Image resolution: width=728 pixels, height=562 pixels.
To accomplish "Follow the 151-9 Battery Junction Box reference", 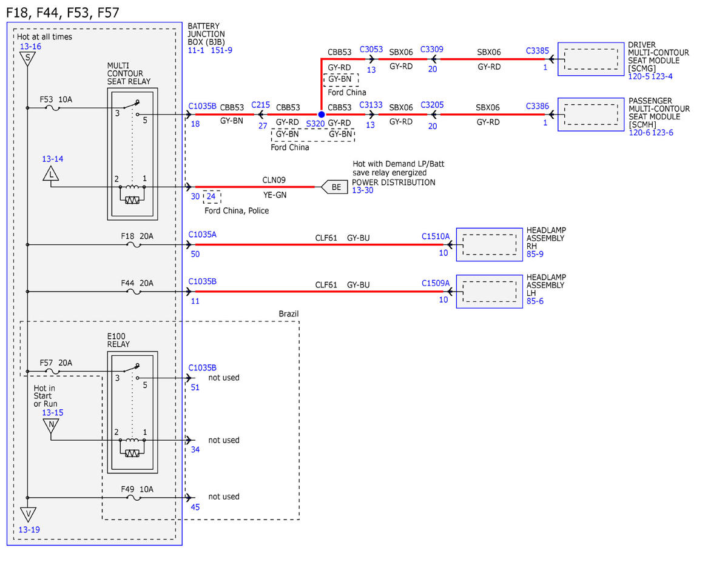I will [221, 50].
